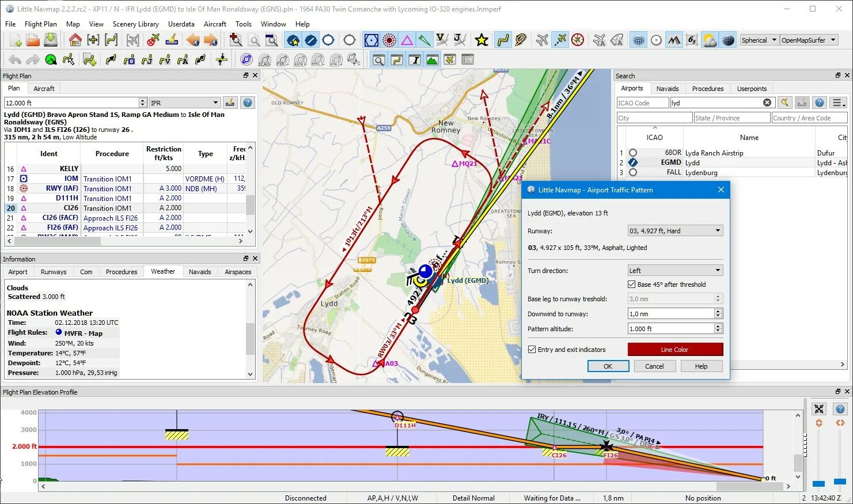
Task: Toggle userpoints yellow star icon
Action: [482, 40]
